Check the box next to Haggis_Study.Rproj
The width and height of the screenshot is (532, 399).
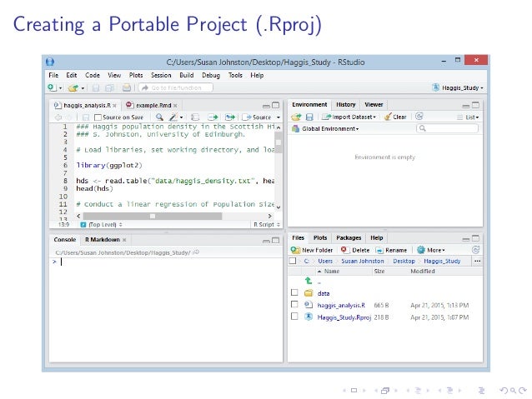click(x=294, y=316)
